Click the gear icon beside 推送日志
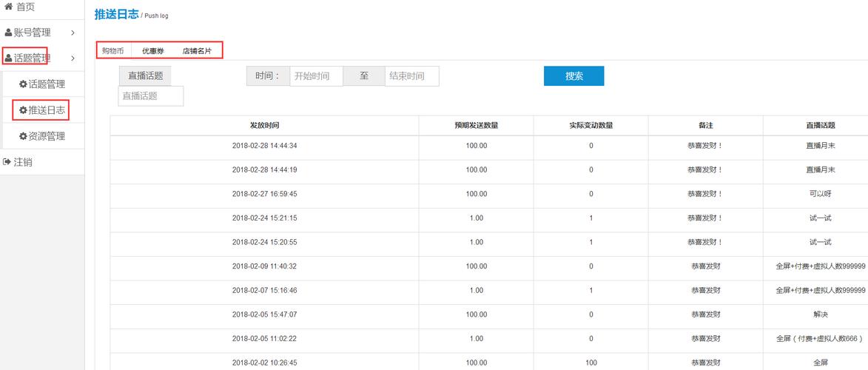This screenshot has width=868, height=370. [23, 110]
